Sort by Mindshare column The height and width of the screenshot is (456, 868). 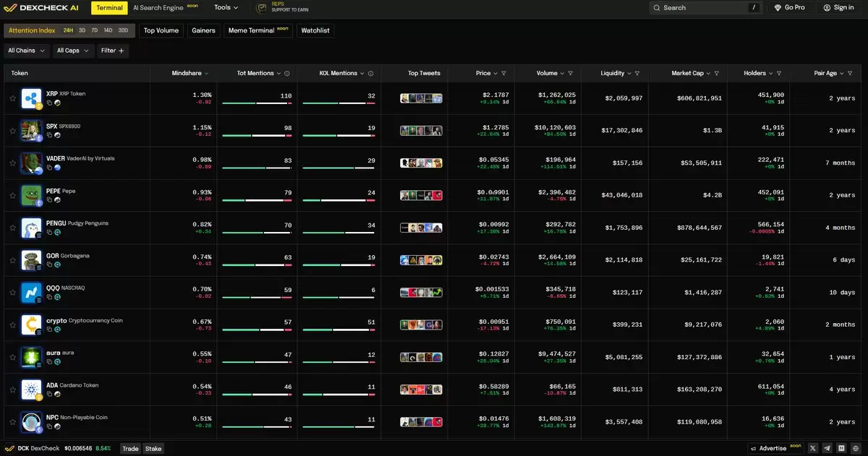point(190,74)
